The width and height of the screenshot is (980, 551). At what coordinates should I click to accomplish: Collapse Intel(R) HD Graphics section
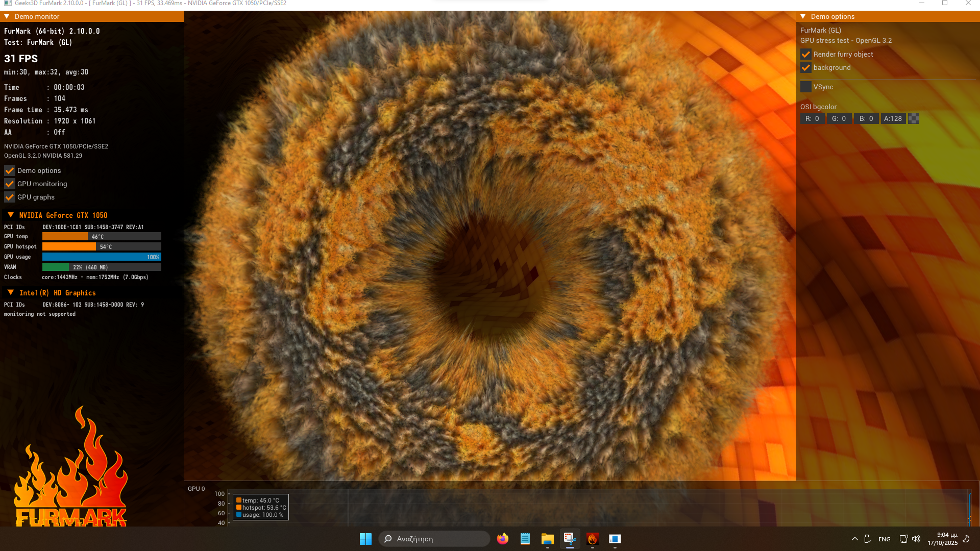pyautogui.click(x=11, y=292)
